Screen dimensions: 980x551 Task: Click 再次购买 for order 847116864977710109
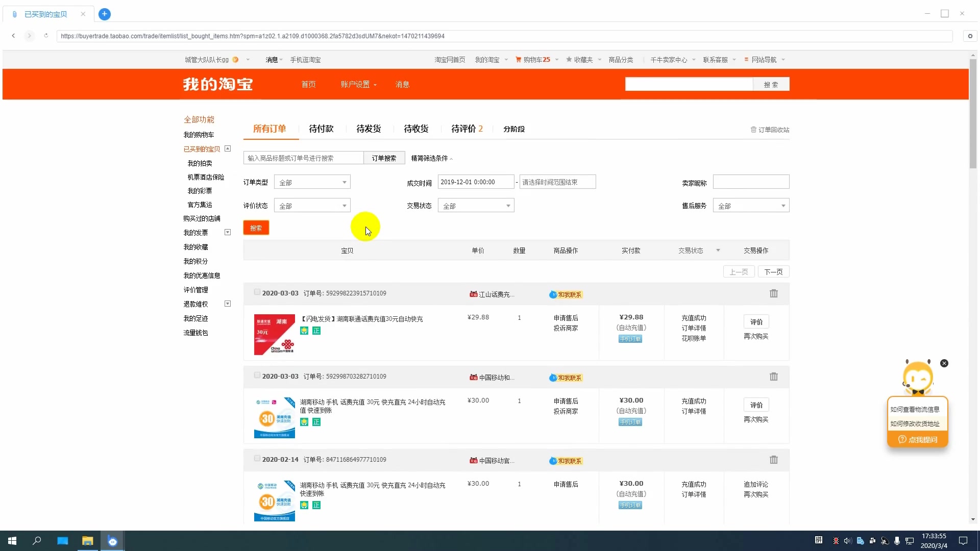(x=756, y=494)
